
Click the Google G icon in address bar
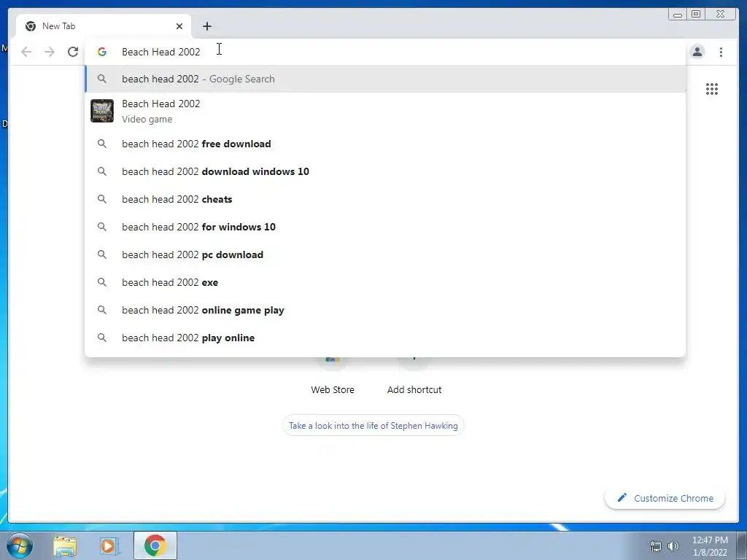tap(102, 52)
